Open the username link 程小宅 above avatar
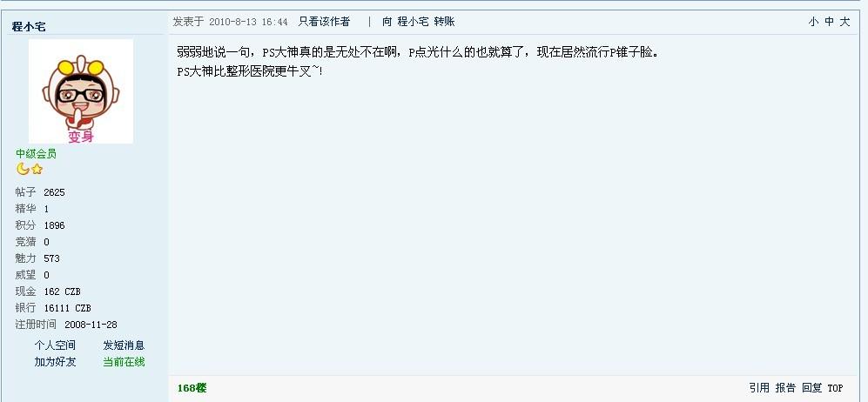The height and width of the screenshot is (402, 868). pyautogui.click(x=28, y=27)
